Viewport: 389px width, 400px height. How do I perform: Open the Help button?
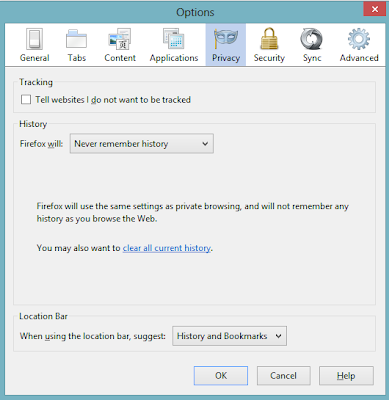tap(346, 376)
